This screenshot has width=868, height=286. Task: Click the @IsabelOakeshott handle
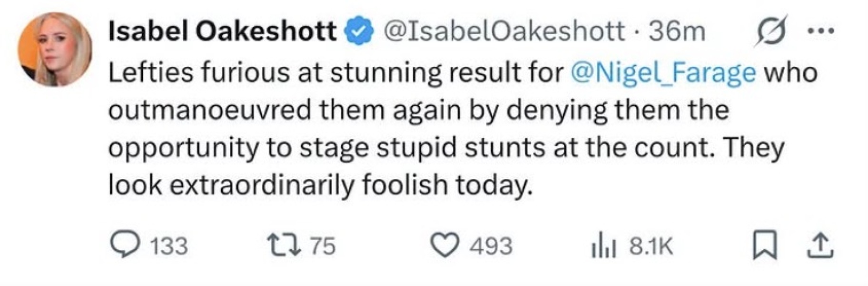[x=503, y=31]
